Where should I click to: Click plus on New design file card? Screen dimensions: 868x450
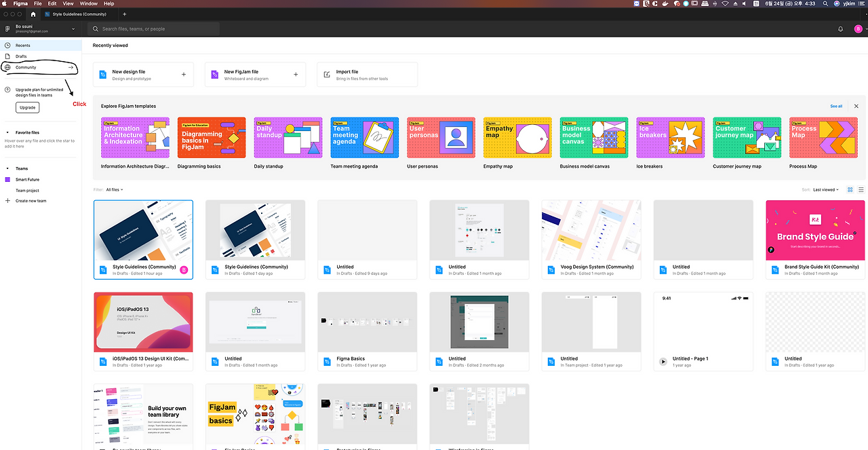183,75
